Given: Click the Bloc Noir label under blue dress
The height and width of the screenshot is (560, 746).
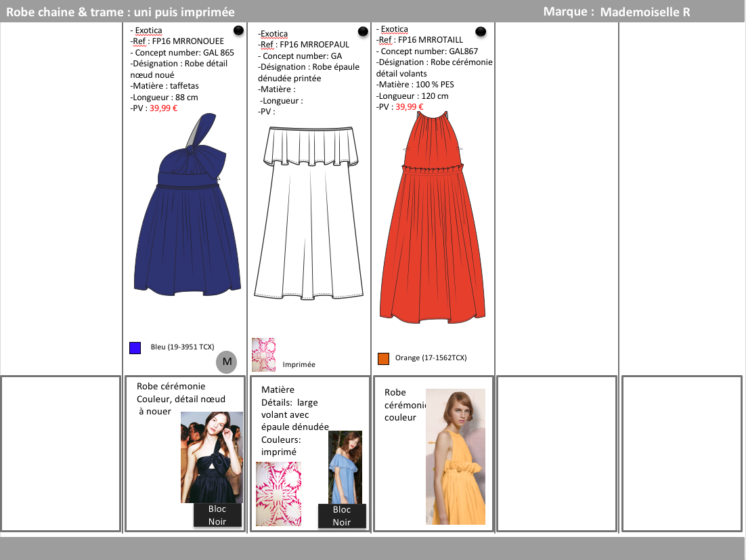Looking at the screenshot, I should click(x=342, y=516).
